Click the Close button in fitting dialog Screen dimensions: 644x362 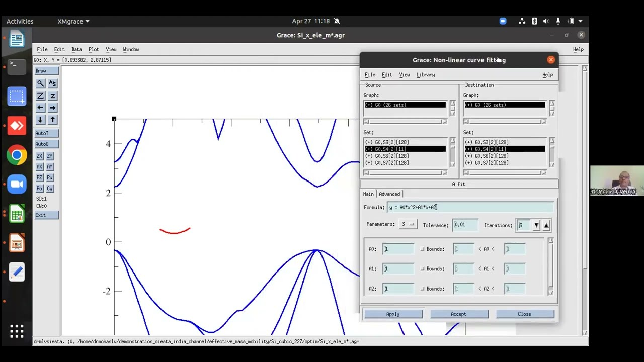(524, 314)
